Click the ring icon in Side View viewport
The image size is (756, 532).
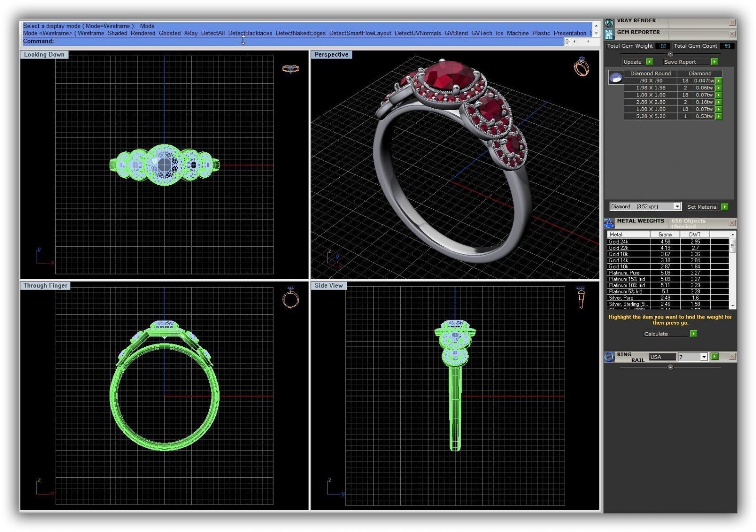(581, 297)
